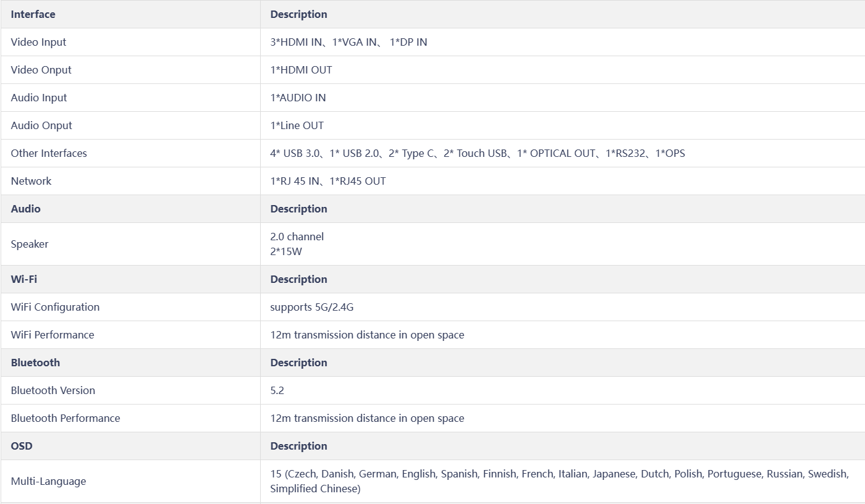This screenshot has width=865, height=504.
Task: Select the 'Multi-Language' row label
Action: [x=48, y=481]
